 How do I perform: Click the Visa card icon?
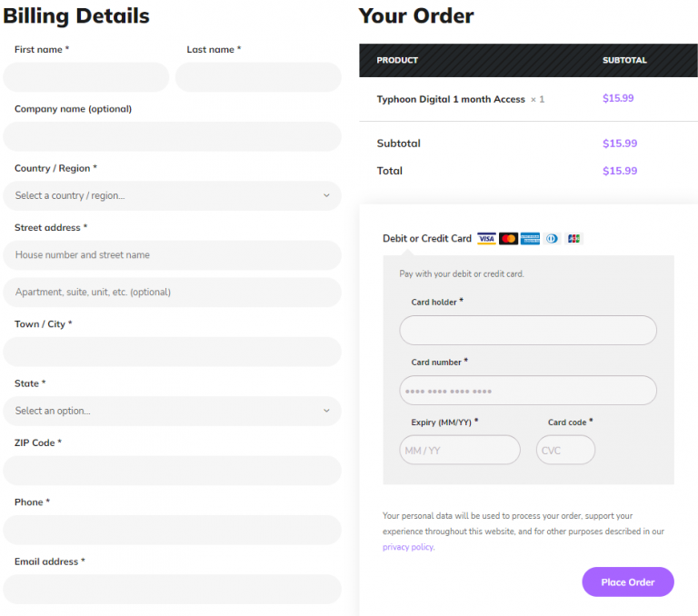(x=486, y=239)
